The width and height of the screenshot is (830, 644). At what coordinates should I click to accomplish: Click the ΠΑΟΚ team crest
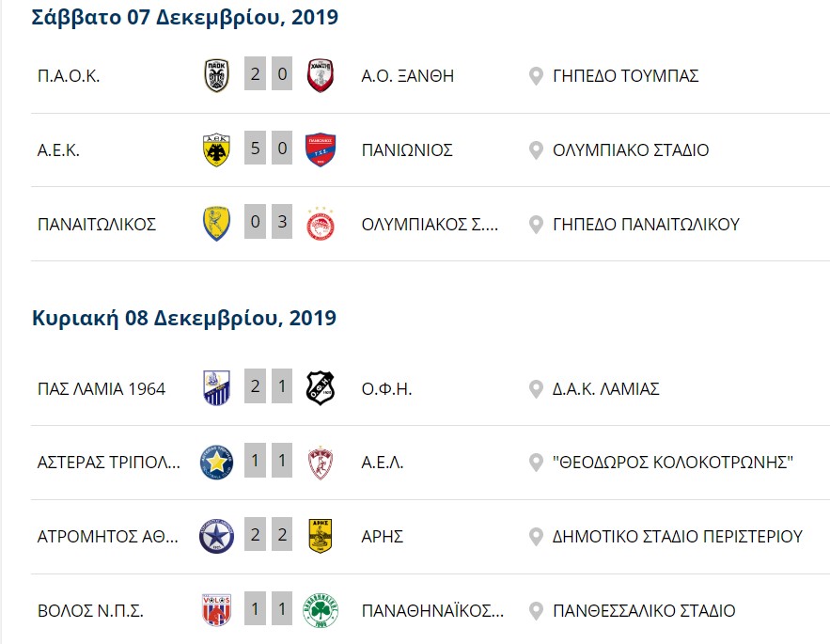click(216, 75)
